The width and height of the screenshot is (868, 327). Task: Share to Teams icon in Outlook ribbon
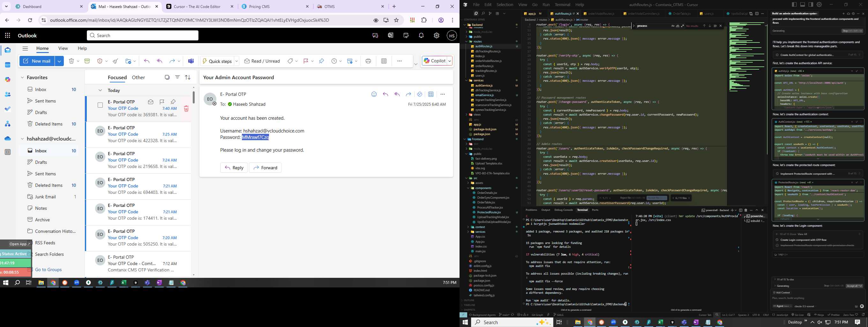[191, 61]
